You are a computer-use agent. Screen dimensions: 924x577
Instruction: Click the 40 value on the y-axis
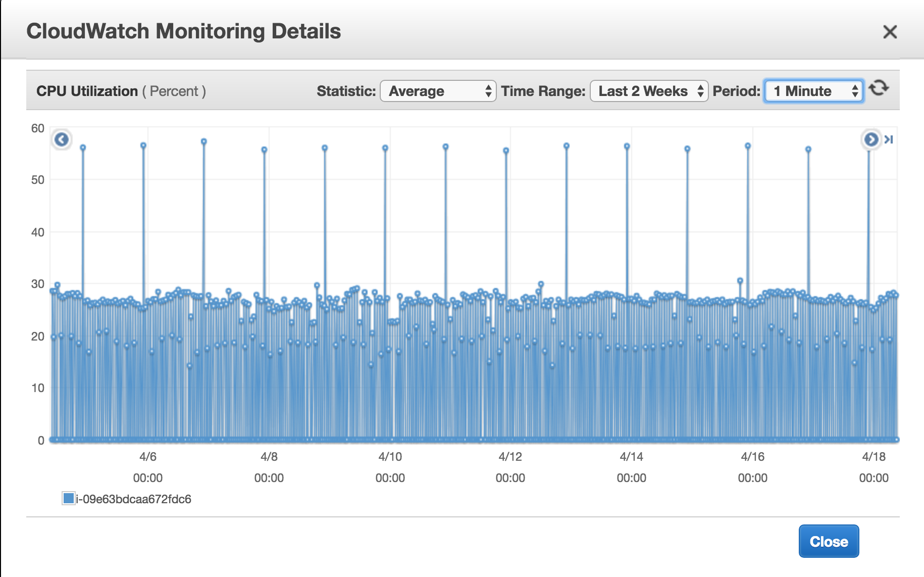(38, 232)
